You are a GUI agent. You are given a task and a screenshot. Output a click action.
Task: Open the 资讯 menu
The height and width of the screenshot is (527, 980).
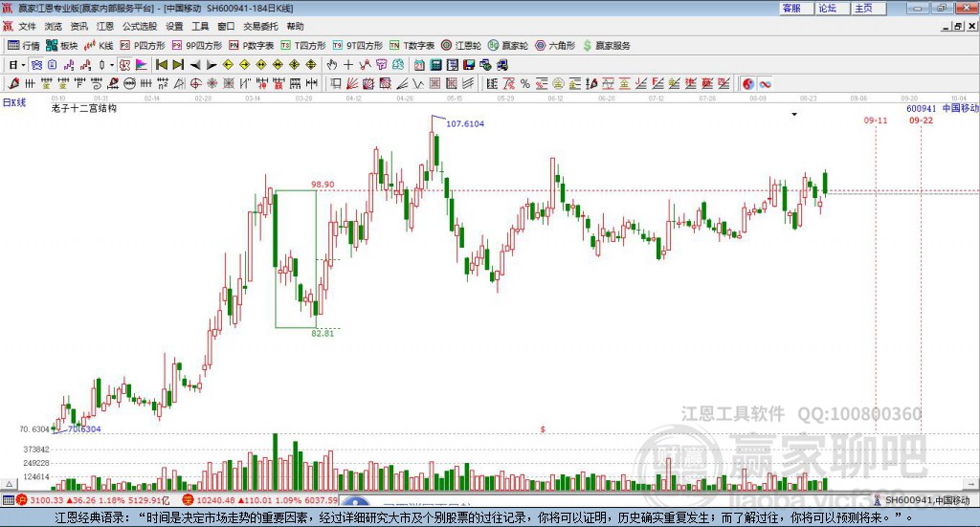pyautogui.click(x=78, y=26)
